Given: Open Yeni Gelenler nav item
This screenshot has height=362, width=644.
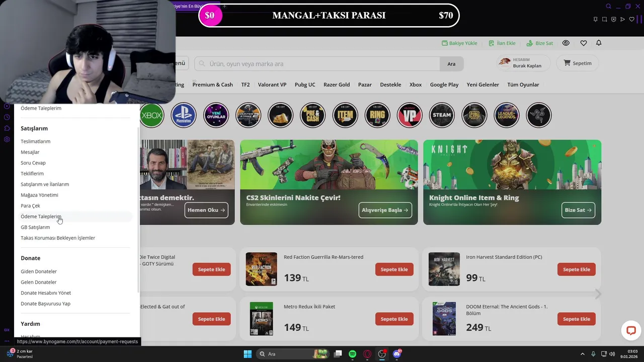Looking at the screenshot, I should pos(483,84).
